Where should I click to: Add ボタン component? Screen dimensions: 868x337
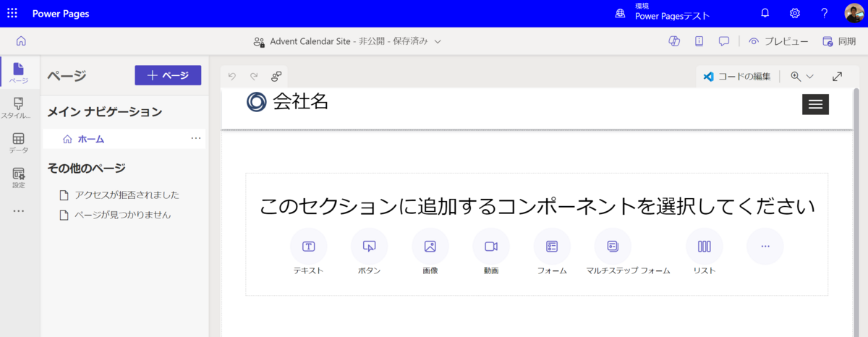pyautogui.click(x=369, y=252)
